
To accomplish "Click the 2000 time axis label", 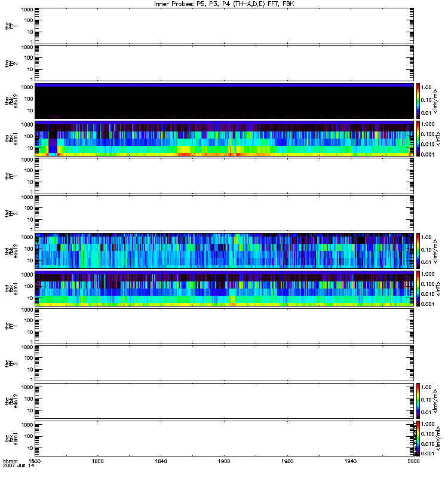I will click(x=413, y=461).
